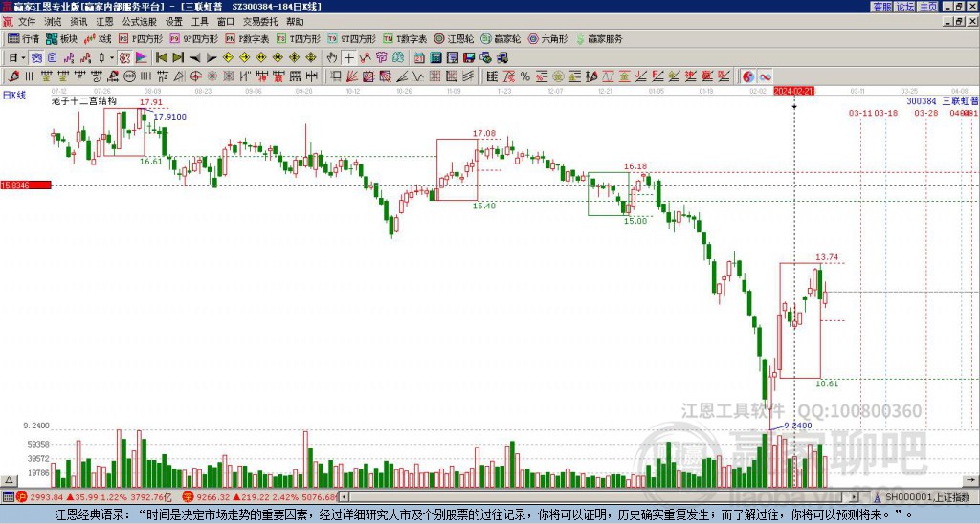
Task: Open the T四方形 tool
Action: click(x=299, y=38)
